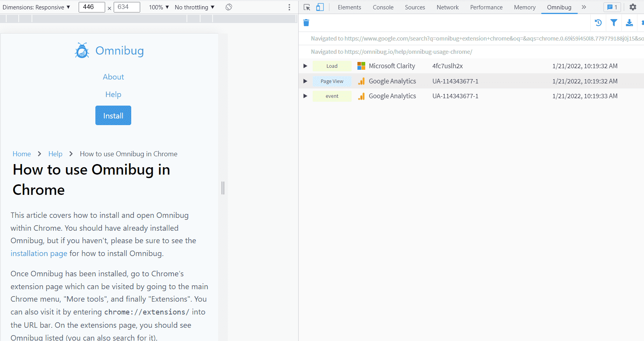The width and height of the screenshot is (644, 341).
Task: Click the Microsoft Clarity provider name
Action: click(x=392, y=66)
